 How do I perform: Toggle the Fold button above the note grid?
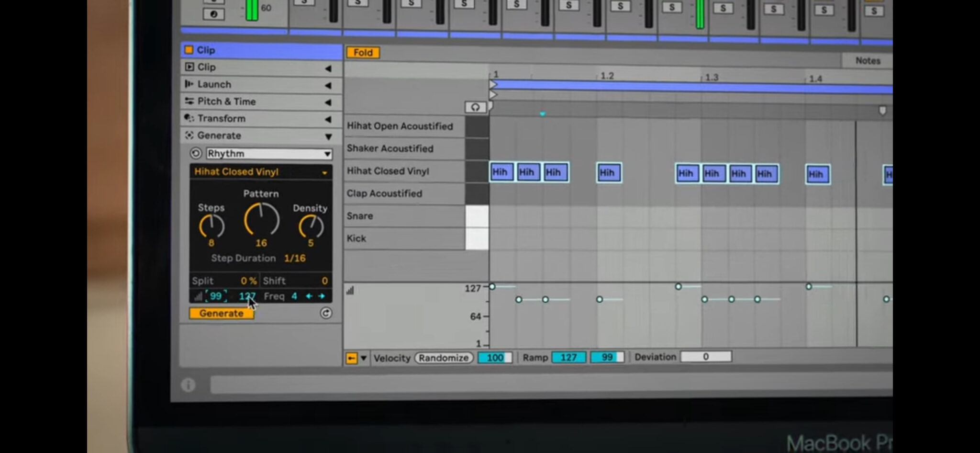pyautogui.click(x=363, y=53)
